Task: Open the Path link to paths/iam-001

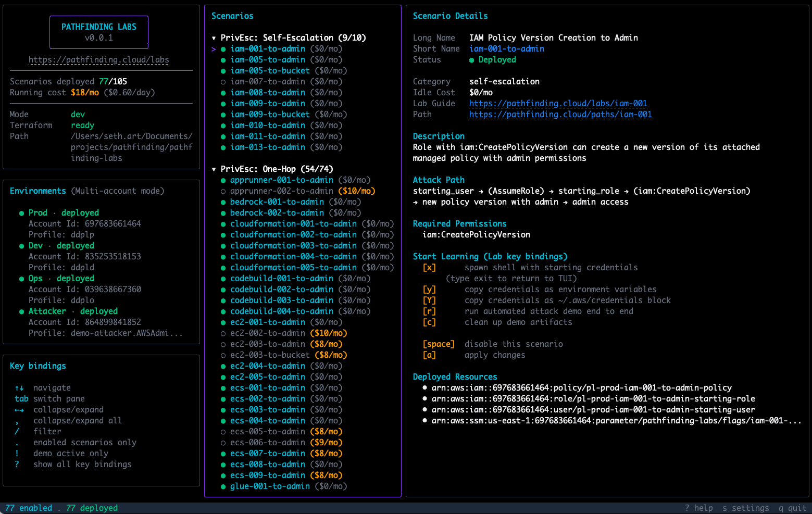Action: click(560, 115)
